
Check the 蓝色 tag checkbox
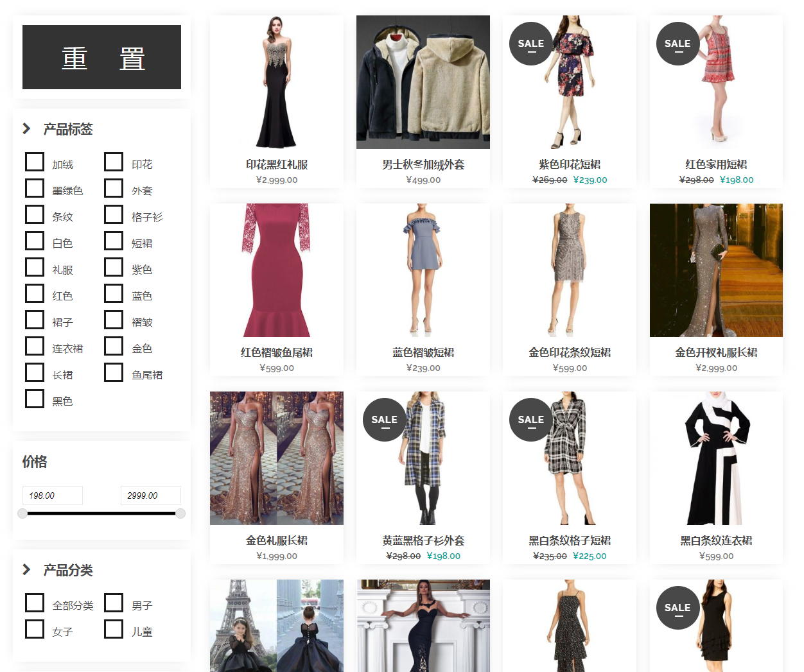click(114, 293)
